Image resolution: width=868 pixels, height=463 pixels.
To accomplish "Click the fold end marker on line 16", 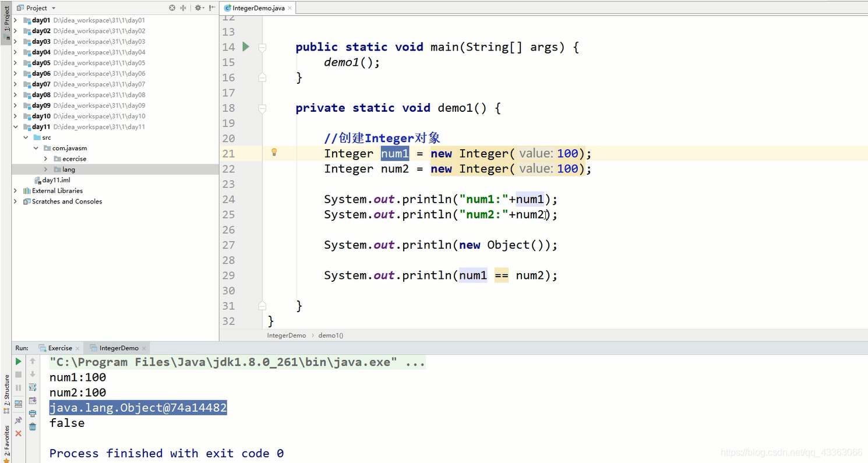I will [x=262, y=77].
